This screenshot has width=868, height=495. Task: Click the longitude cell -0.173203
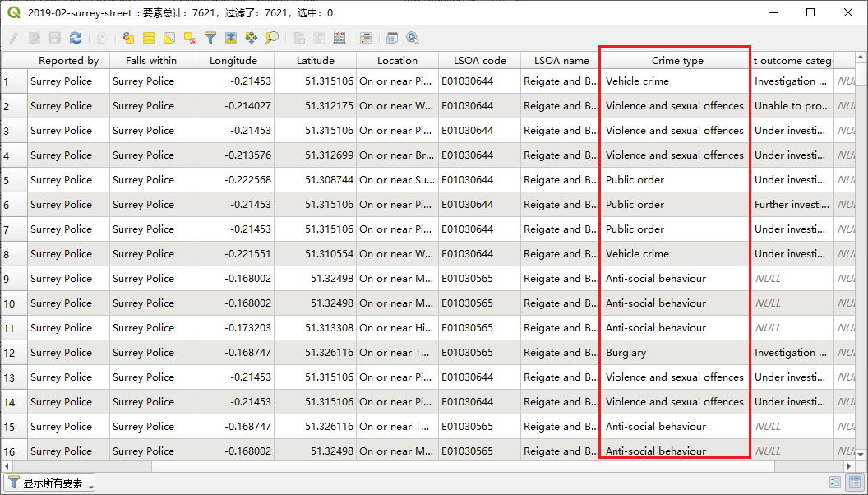[233, 328]
